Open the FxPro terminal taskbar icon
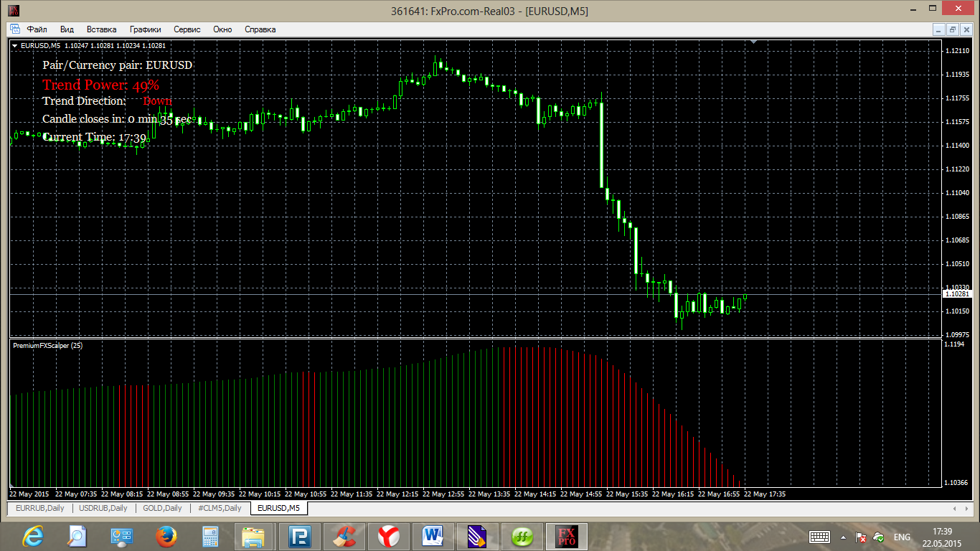Image resolution: width=980 pixels, height=551 pixels. 567,536
